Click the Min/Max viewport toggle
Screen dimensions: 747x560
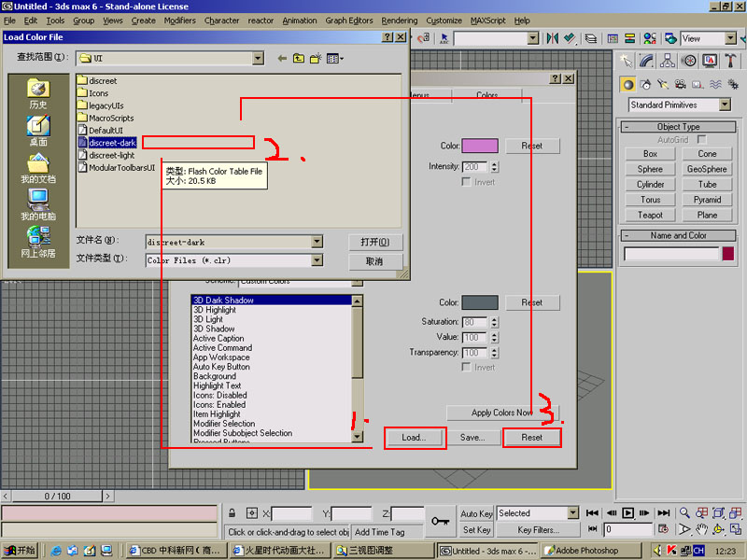point(736,529)
